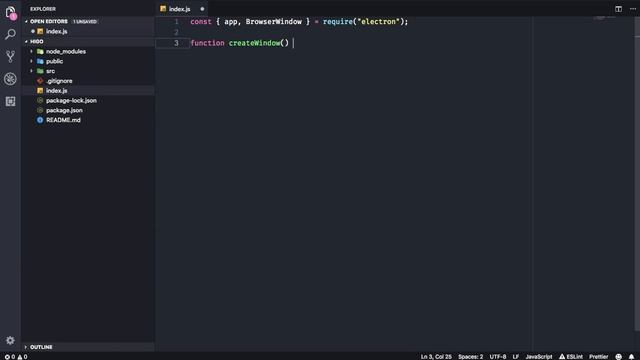Click the ESLint status item
This screenshot has width=640, height=360.
(x=571, y=356)
